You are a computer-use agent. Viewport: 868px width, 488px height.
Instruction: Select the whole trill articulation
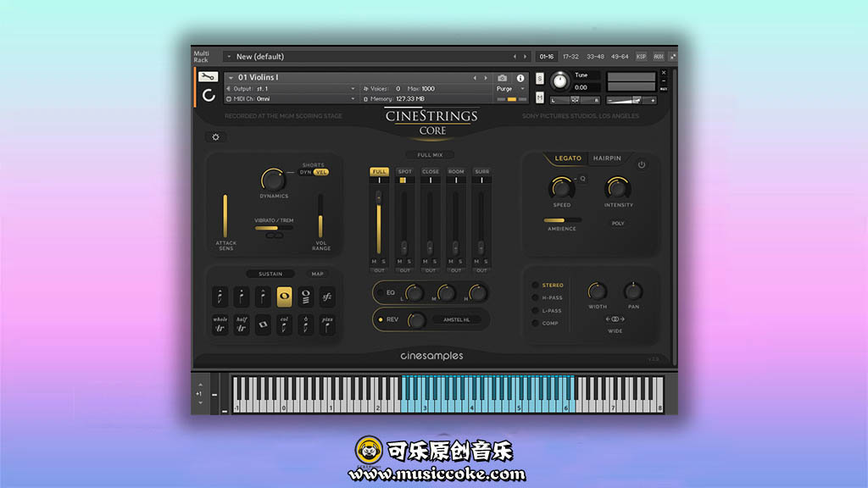coord(220,324)
